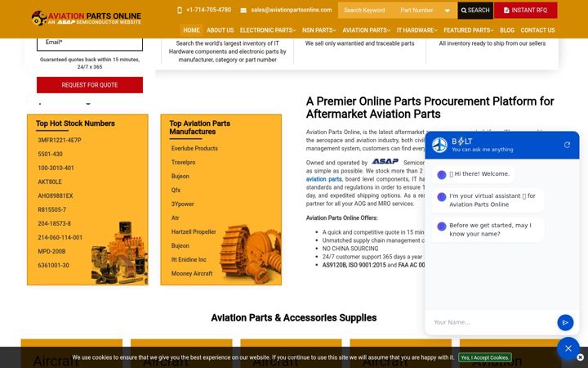Open manufacturer Hartzell Propeller
The image size is (588, 368).
[x=194, y=231]
